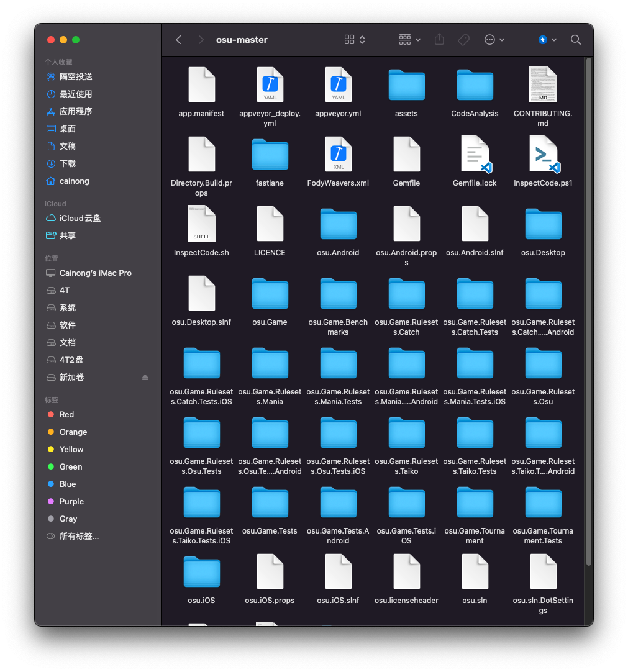
Task: Filter by the Orange tag
Action: point(98,432)
